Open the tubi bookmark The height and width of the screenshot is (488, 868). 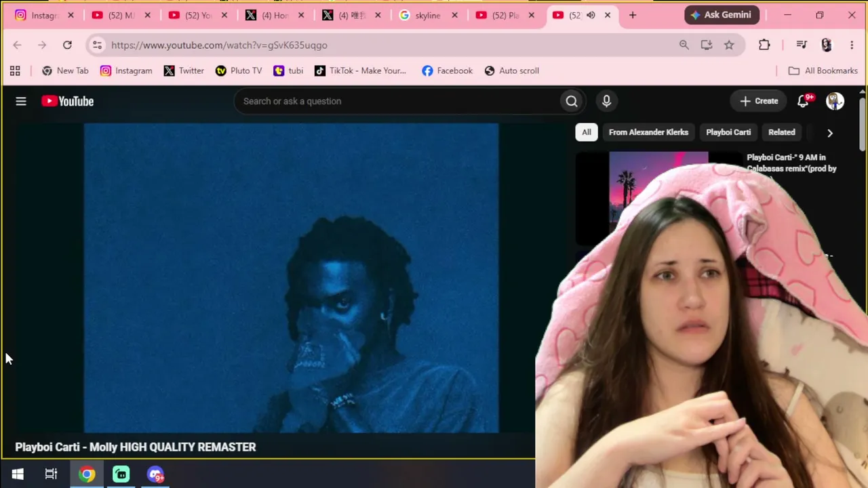tap(288, 70)
